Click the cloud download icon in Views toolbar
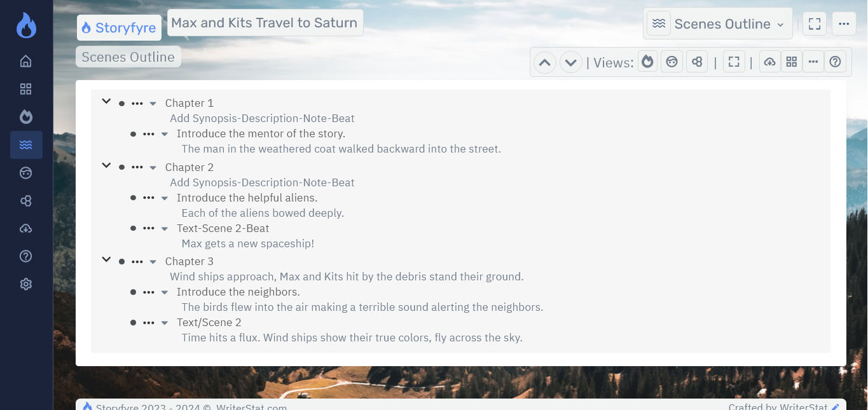The image size is (868, 410). coord(769,61)
